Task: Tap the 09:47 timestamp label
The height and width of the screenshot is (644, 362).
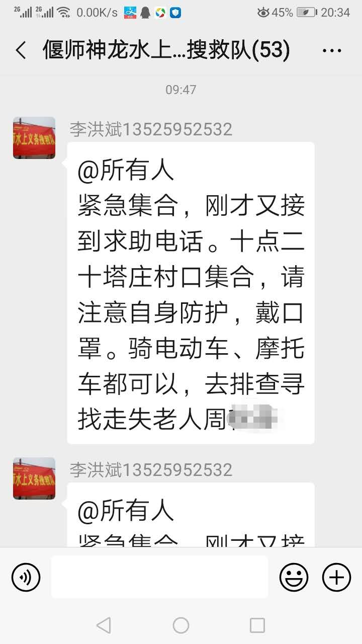Action: tap(181, 90)
